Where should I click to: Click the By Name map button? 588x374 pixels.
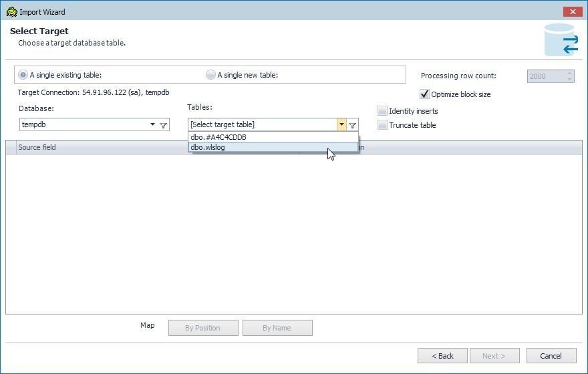[x=277, y=328]
